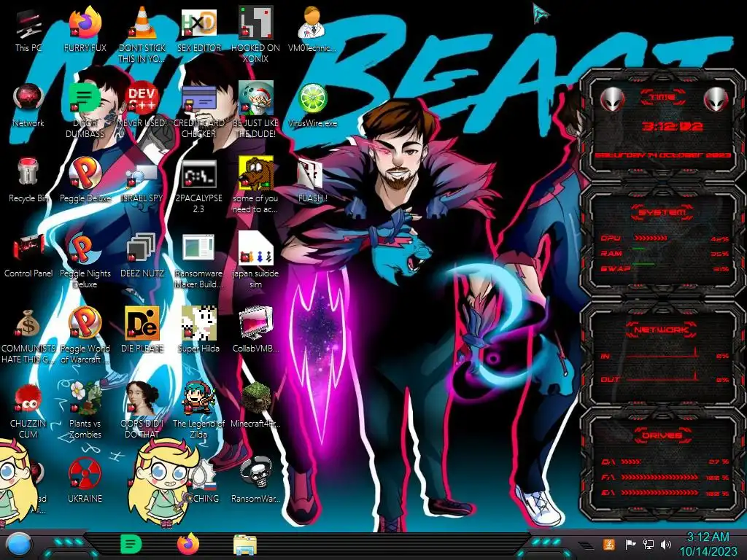Click the Network OUT traffic row
Image resolution: width=747 pixels, height=560 pixels.
[665, 379]
